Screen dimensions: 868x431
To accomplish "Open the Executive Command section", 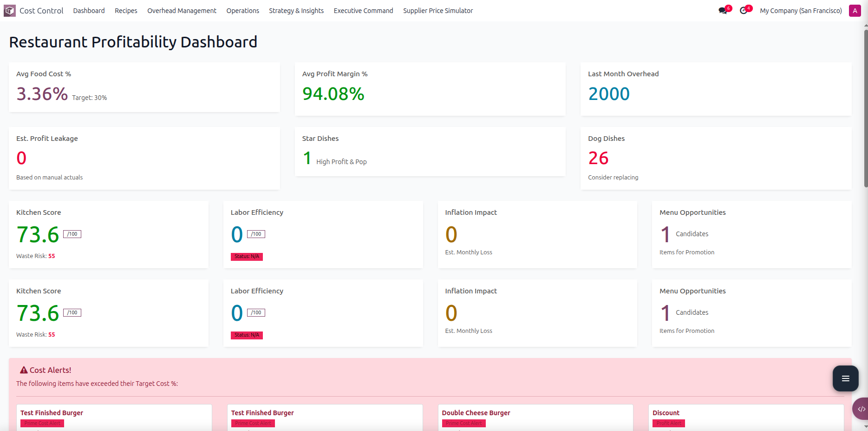I will coord(363,10).
